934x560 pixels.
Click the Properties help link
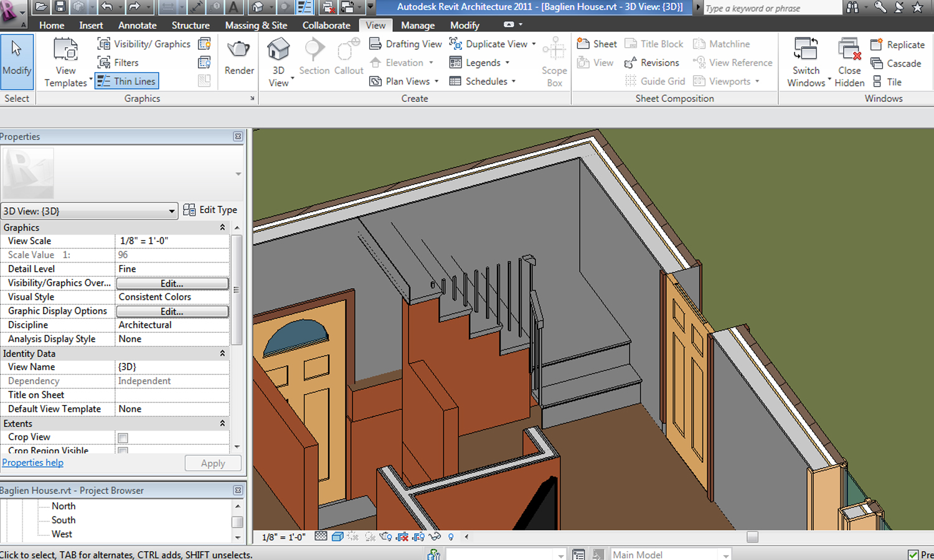[32, 463]
